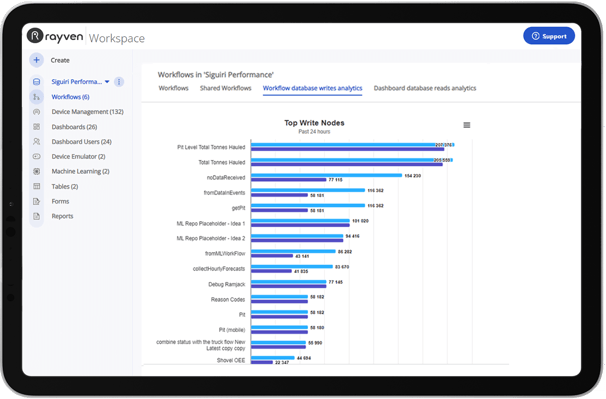Viewport: 606px width, 399px height.
Task: Open Dashboard database reads analytics tab
Action: pos(425,88)
